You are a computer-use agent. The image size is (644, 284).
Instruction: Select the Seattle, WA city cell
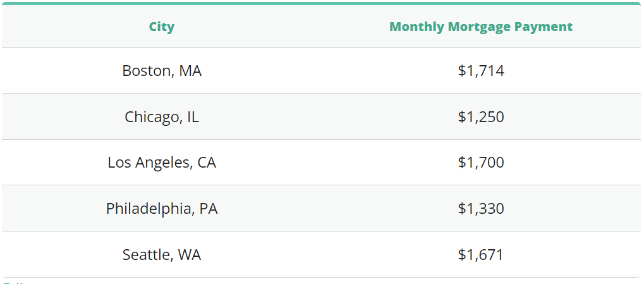(x=162, y=255)
